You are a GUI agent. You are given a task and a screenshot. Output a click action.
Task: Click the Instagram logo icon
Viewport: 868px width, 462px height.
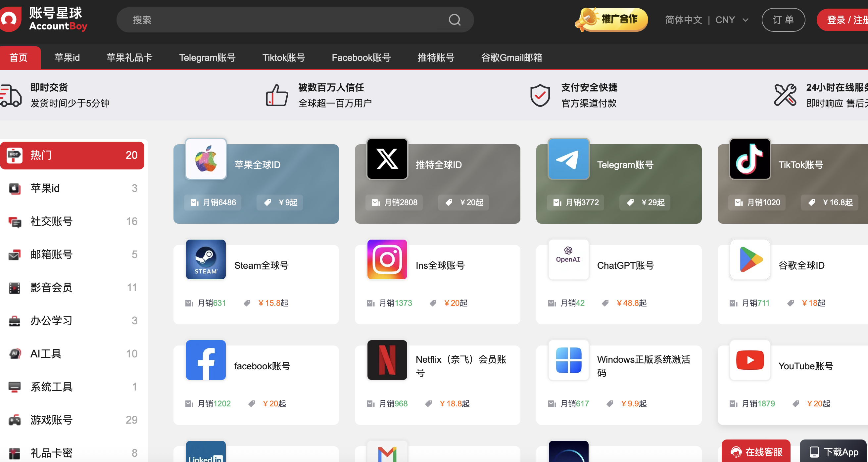click(387, 259)
